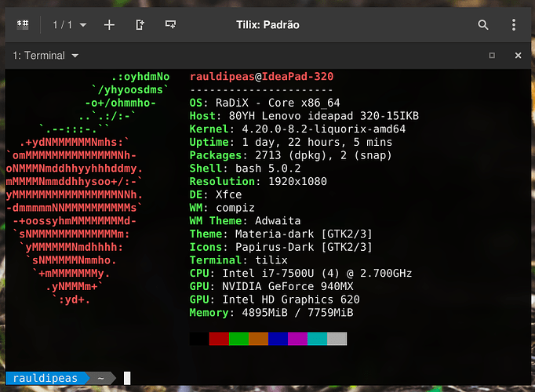
Task: Click the magenta color block
Action: [298, 339]
